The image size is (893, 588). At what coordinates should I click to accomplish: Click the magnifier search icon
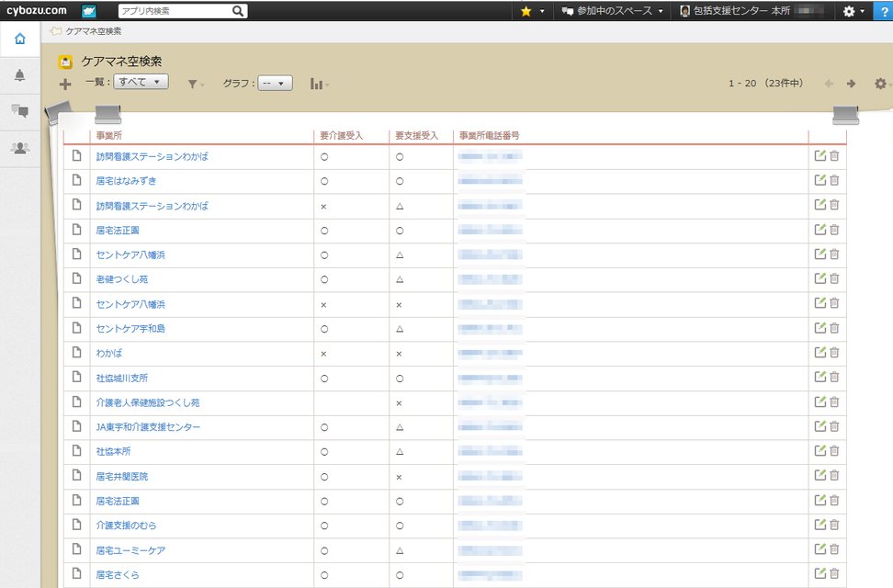pos(238,11)
